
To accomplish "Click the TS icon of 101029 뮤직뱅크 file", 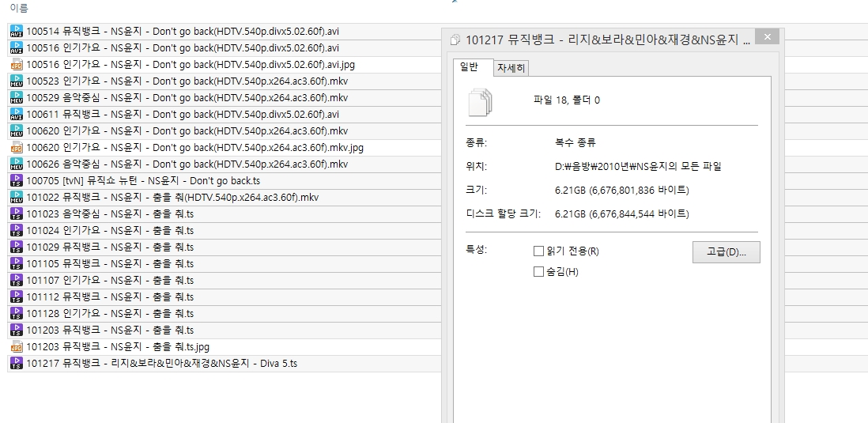I will click(x=17, y=247).
